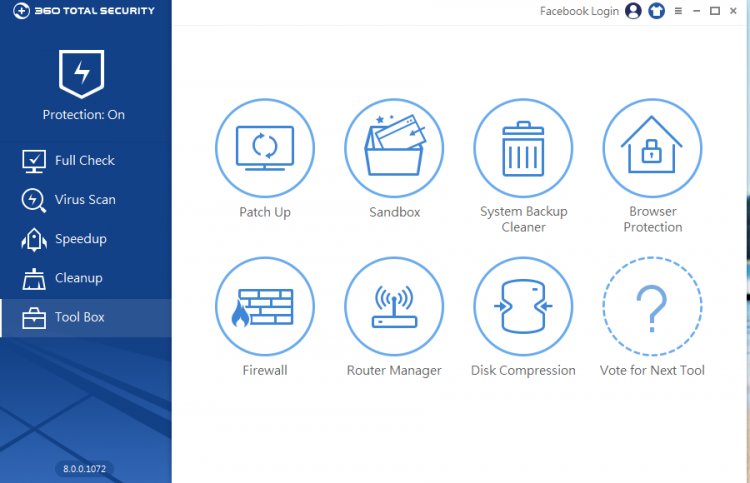
Task: Click the System Backup Cleaner label
Action: tap(524, 219)
